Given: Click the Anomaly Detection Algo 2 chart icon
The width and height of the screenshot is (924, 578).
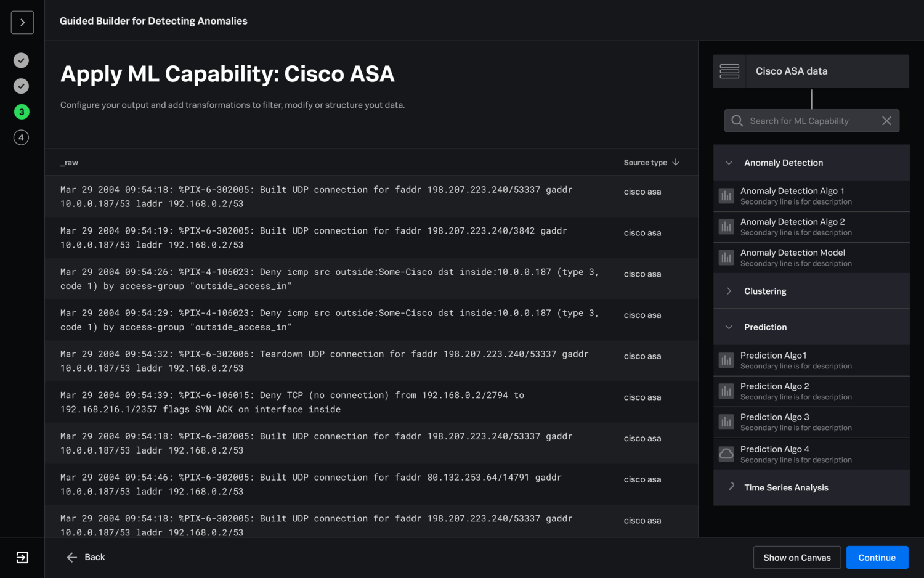Looking at the screenshot, I should [x=726, y=227].
